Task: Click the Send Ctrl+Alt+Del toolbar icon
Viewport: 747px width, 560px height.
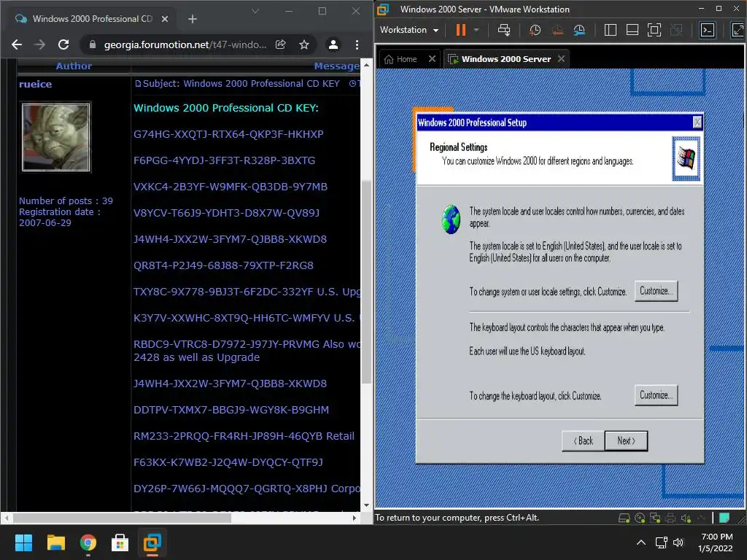Action: [x=504, y=30]
